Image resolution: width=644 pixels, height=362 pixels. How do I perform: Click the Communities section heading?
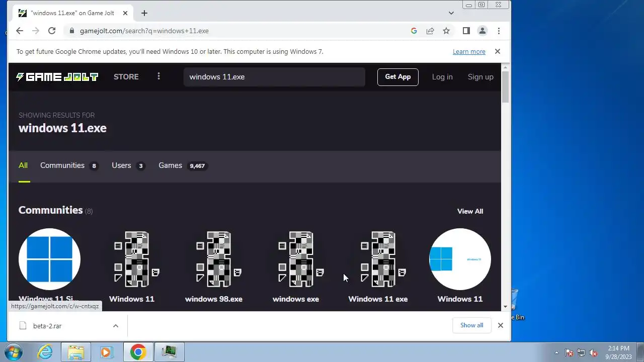[x=50, y=210]
